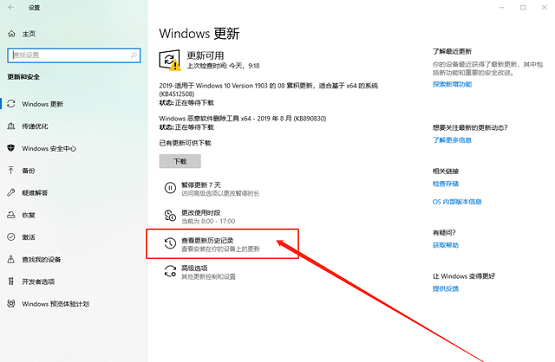
Task: Open the 获取帮助 link
Action: 446,245
